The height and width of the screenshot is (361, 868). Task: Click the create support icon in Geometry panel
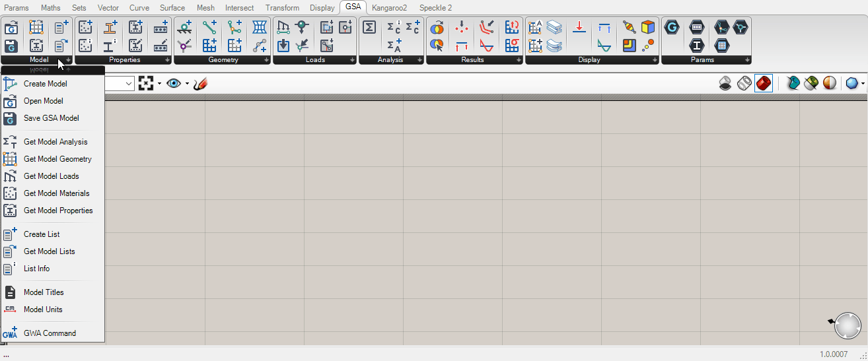click(184, 28)
